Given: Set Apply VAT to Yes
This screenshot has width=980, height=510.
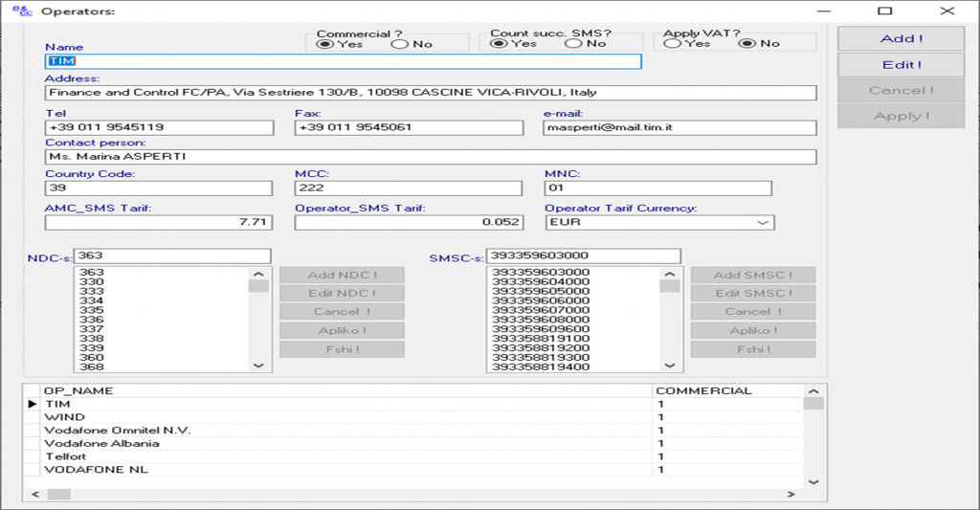Looking at the screenshot, I should point(672,44).
